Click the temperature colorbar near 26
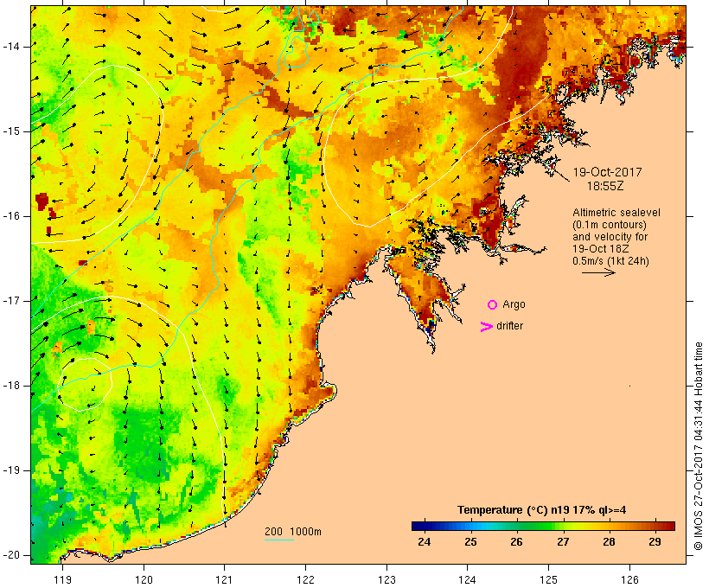Image resolution: width=709 pixels, height=588 pixels. point(517,526)
